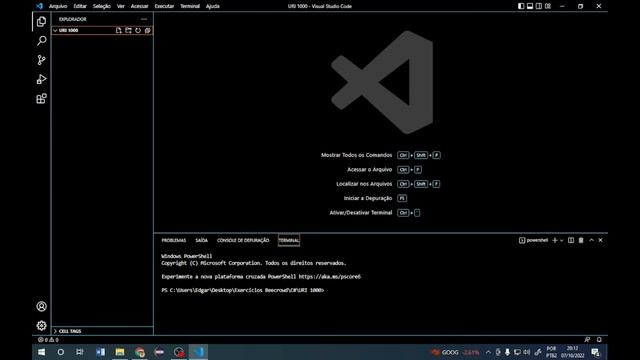Image resolution: width=640 pixels, height=360 pixels.
Task: Click the VS Code logo in title bar
Action: click(39, 6)
